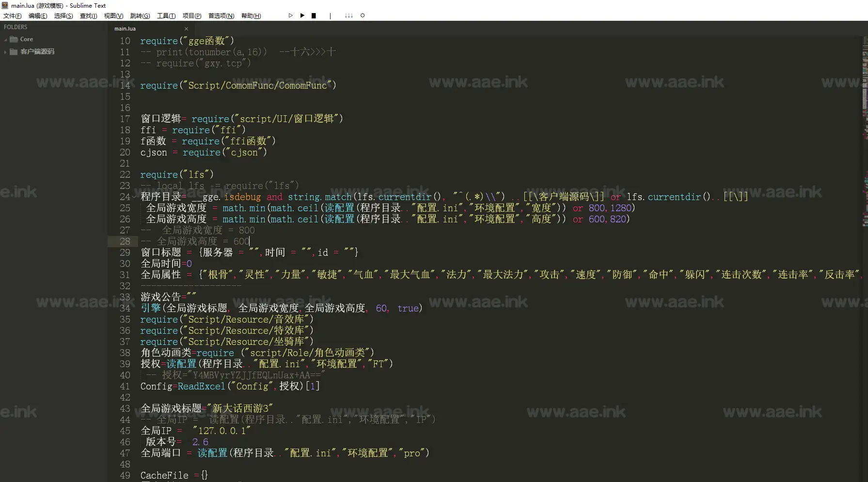Click line number 49 in the gutter
The width and height of the screenshot is (868, 482).
tap(125, 475)
